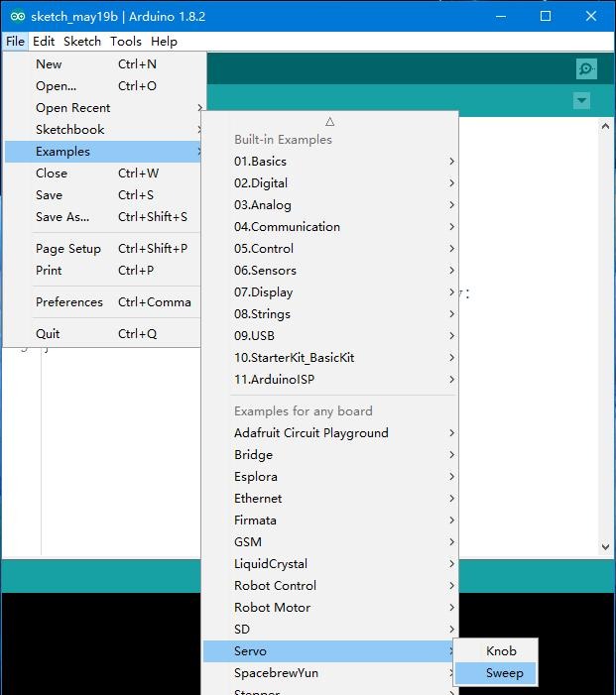The width and height of the screenshot is (616, 695).
Task: Open the Bridge examples submenu
Action: (x=330, y=455)
